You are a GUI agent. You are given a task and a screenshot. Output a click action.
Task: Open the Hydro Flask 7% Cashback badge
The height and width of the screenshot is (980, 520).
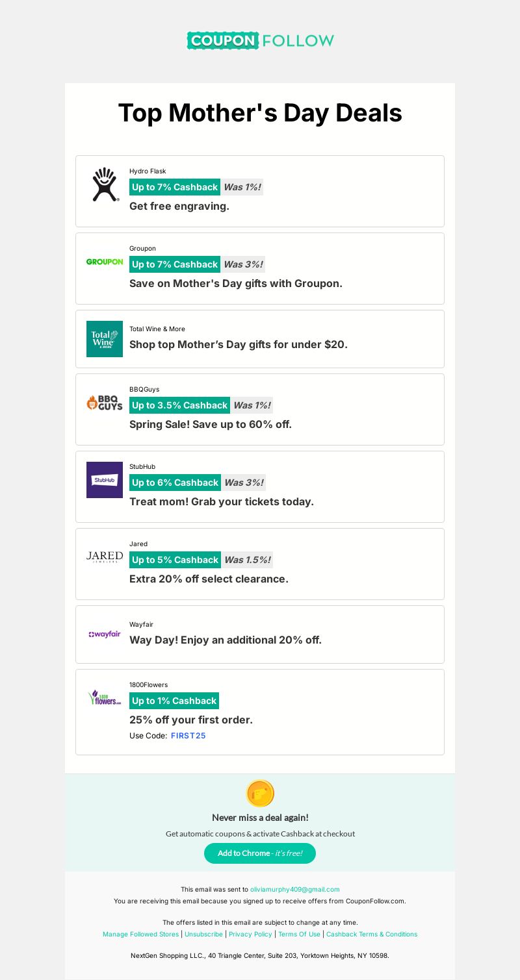(175, 187)
